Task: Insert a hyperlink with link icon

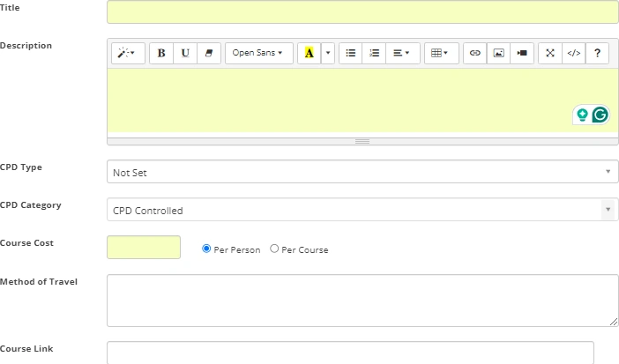Action: 474,53
